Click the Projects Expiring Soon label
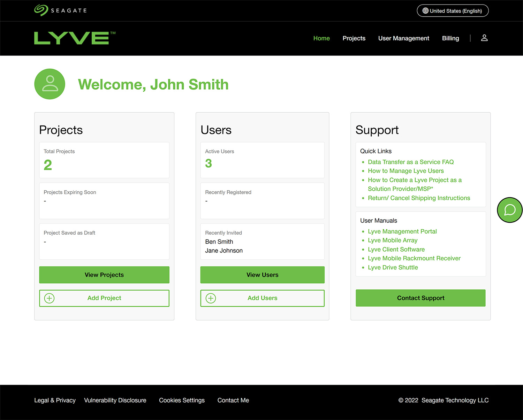The width and height of the screenshot is (523, 420). click(70, 192)
